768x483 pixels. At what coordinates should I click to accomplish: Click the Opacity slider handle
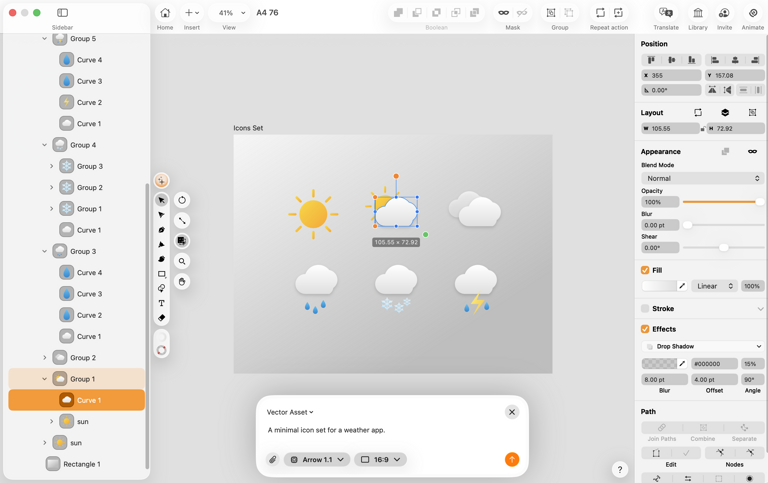pos(759,202)
